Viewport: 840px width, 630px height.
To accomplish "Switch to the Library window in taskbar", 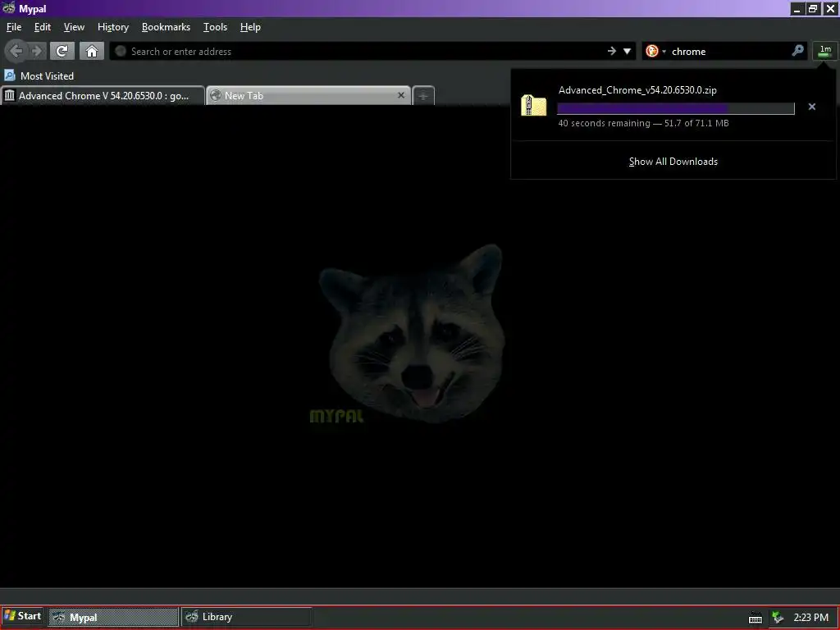I will (x=246, y=617).
